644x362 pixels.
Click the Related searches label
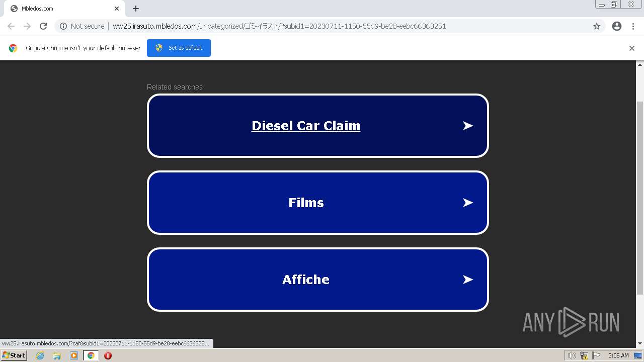(175, 87)
